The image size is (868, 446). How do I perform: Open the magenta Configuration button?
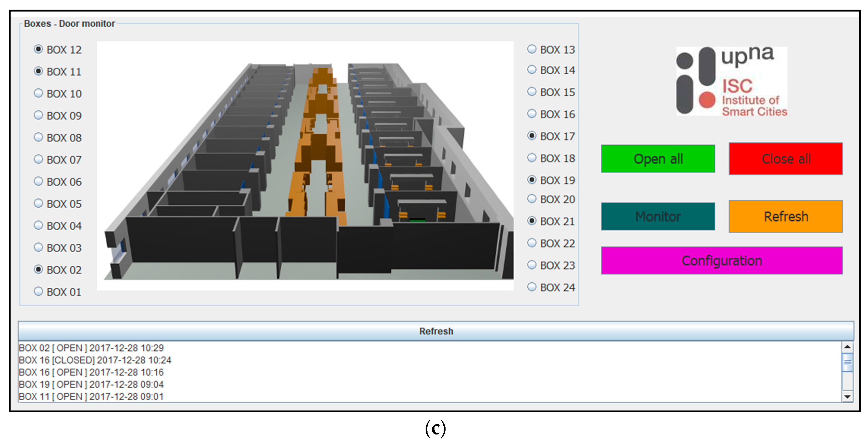[721, 261]
